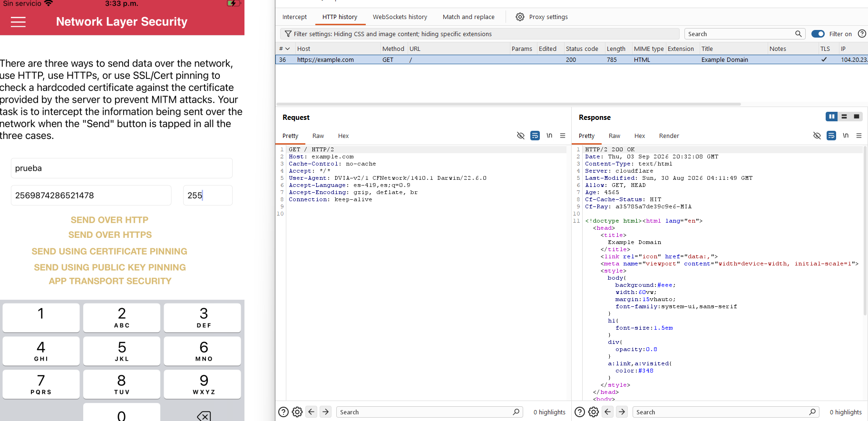Screen dimensions: 868x421
Task: Toggle line wrap in Request panel
Action: click(535, 136)
